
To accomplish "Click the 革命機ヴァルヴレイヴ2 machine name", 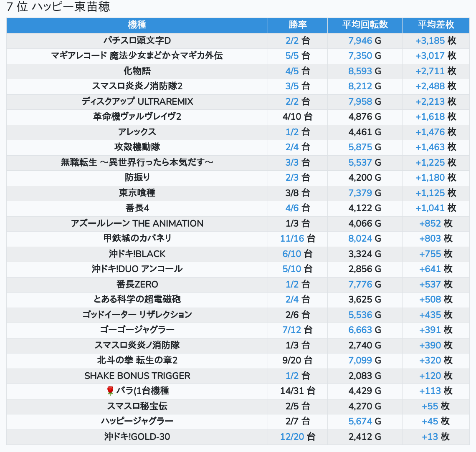I will click(x=137, y=116).
